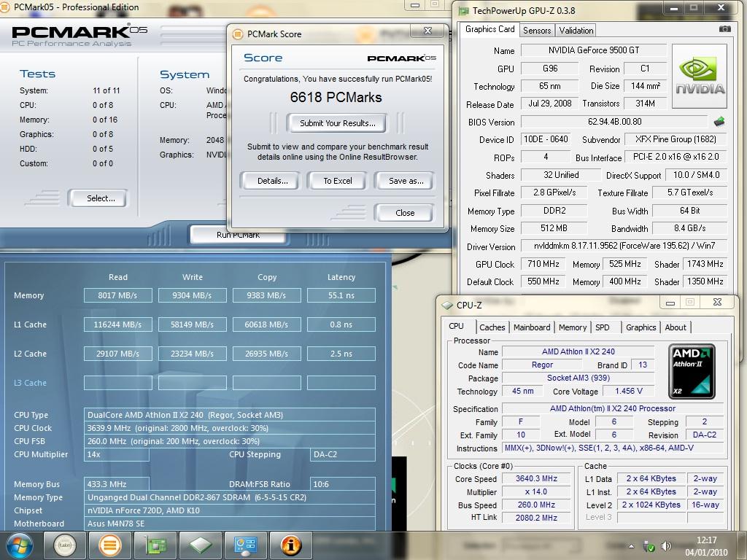747x560 pixels.
Task: Click Submit Your Results button
Action: [337, 123]
